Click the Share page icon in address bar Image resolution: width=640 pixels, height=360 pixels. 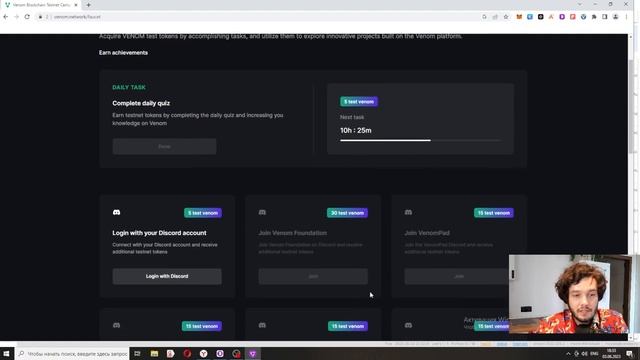[495, 17]
